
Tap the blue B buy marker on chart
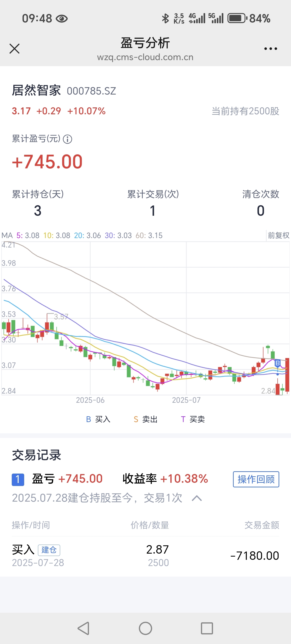point(277,363)
